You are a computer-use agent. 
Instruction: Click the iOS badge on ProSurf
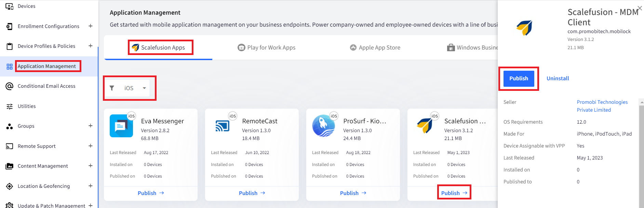coord(334,116)
